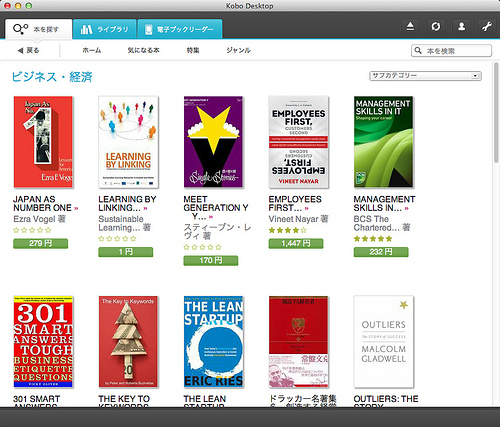Open MEET GENERATION Y title link
Viewport: 500px width, 427px height.
(216, 208)
